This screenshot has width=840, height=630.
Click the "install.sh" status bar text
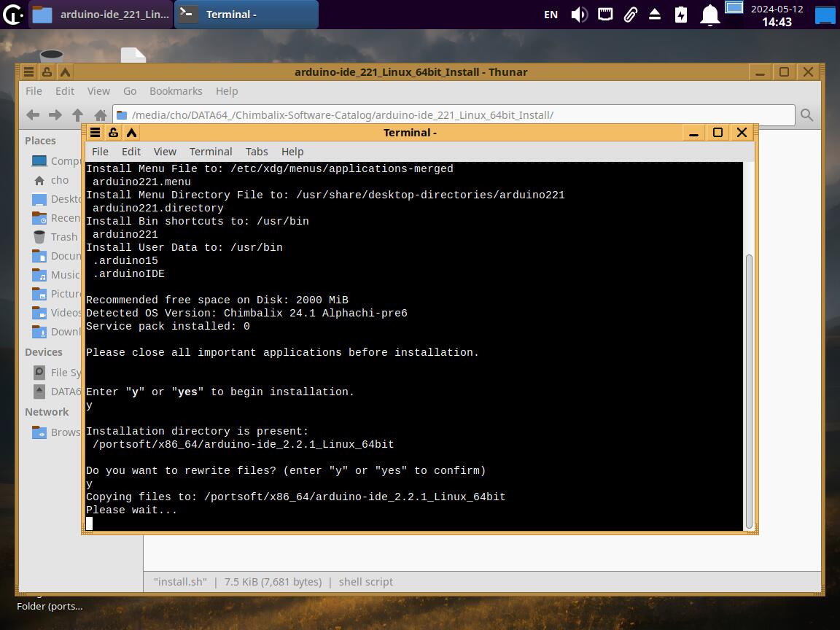[x=180, y=582]
